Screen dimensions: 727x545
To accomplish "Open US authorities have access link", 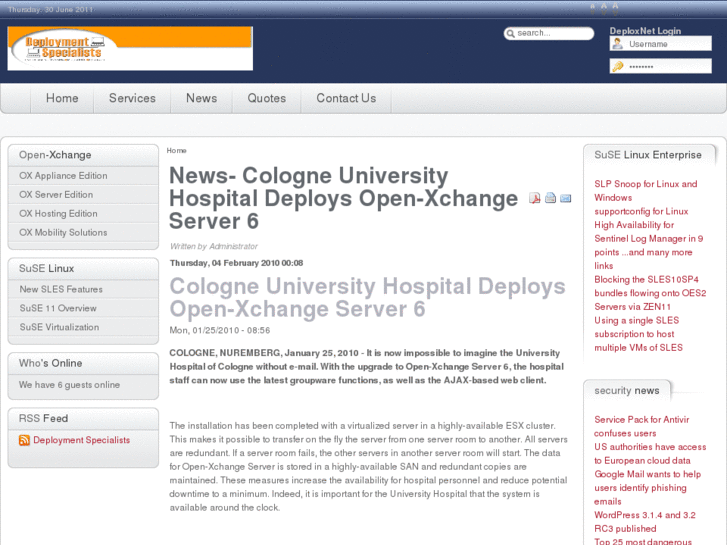I will point(650,454).
